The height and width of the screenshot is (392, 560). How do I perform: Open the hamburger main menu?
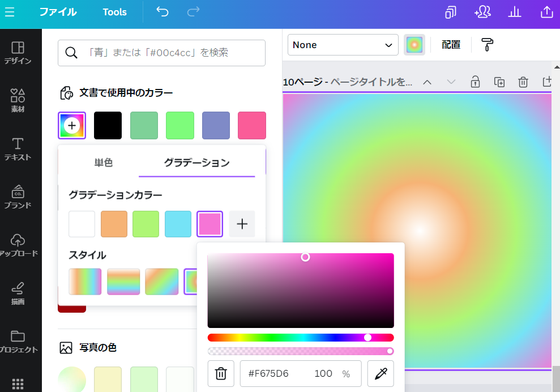10,12
